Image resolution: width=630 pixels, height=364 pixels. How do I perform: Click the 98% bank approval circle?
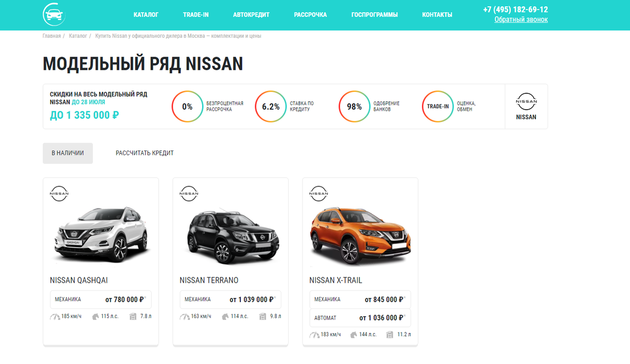[x=354, y=106]
